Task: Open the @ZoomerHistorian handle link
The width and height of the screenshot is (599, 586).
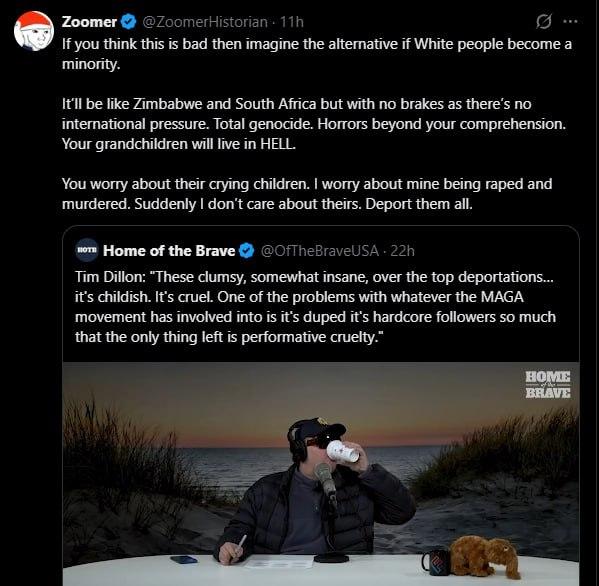Action: (205, 22)
